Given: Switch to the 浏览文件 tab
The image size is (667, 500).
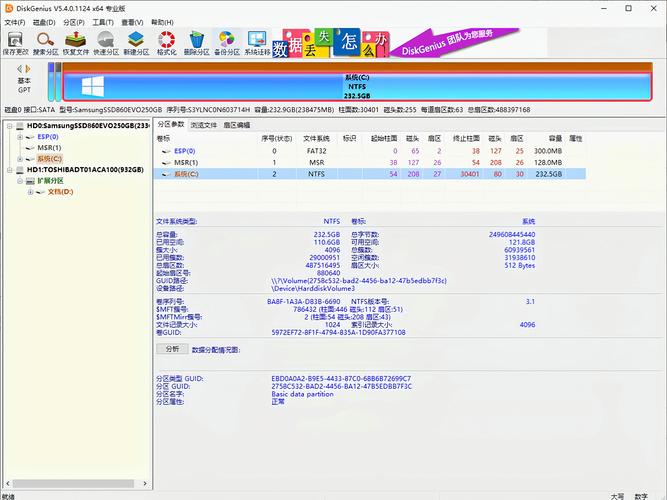Looking at the screenshot, I should point(204,125).
